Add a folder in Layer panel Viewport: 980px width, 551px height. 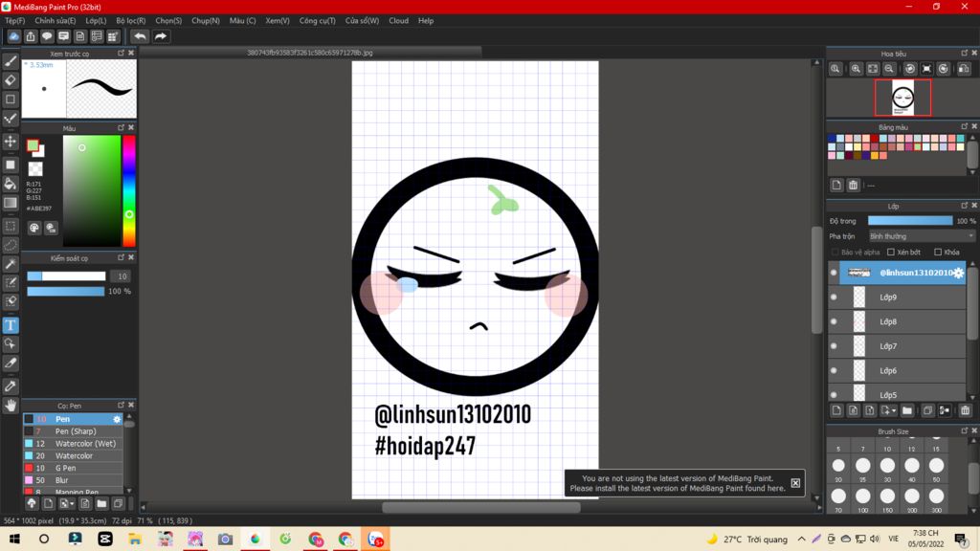coord(907,410)
